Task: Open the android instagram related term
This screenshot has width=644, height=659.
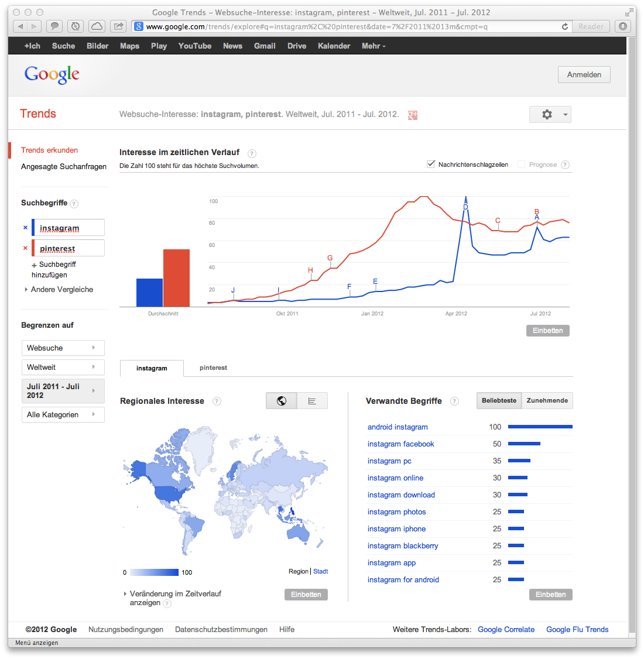Action: click(x=398, y=427)
